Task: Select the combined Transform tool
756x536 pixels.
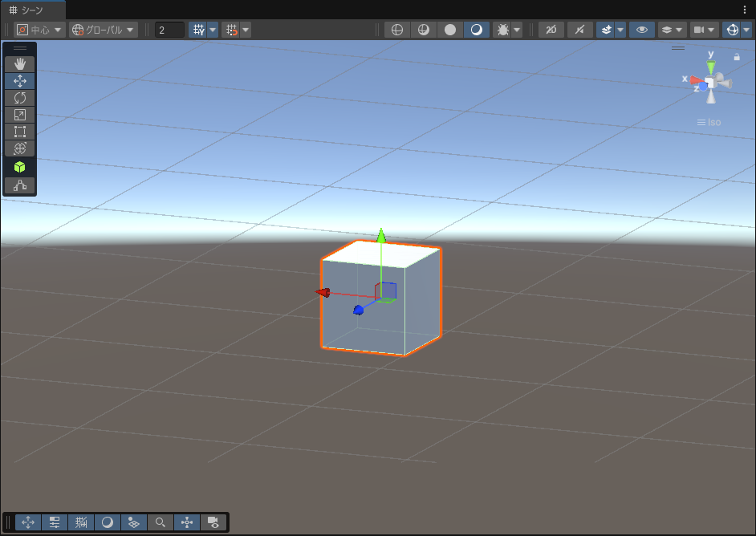Action: (20, 148)
